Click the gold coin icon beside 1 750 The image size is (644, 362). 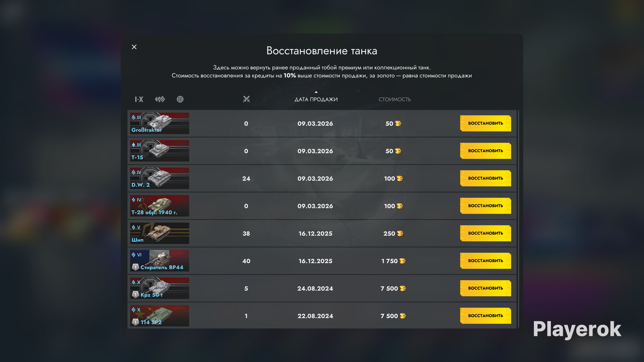click(x=402, y=261)
